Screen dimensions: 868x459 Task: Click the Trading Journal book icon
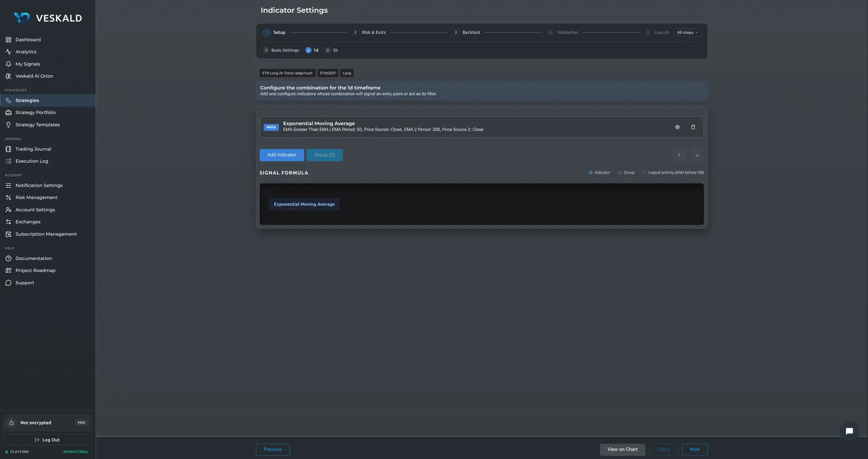point(8,149)
